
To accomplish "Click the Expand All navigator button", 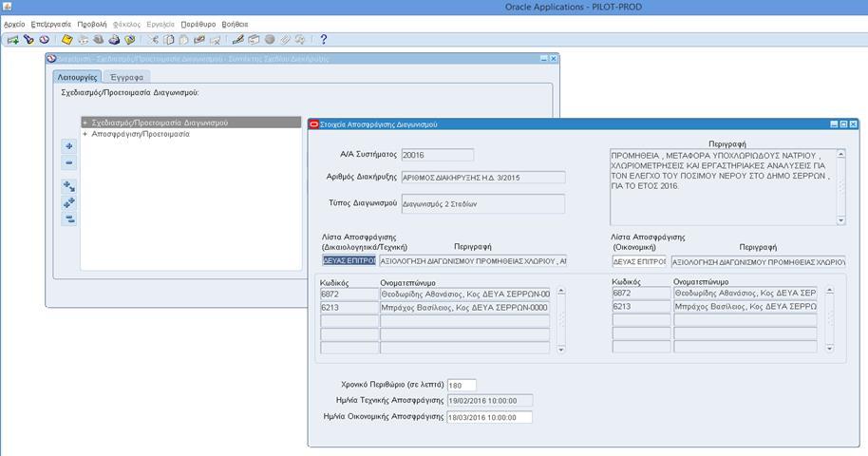I will point(69,203).
